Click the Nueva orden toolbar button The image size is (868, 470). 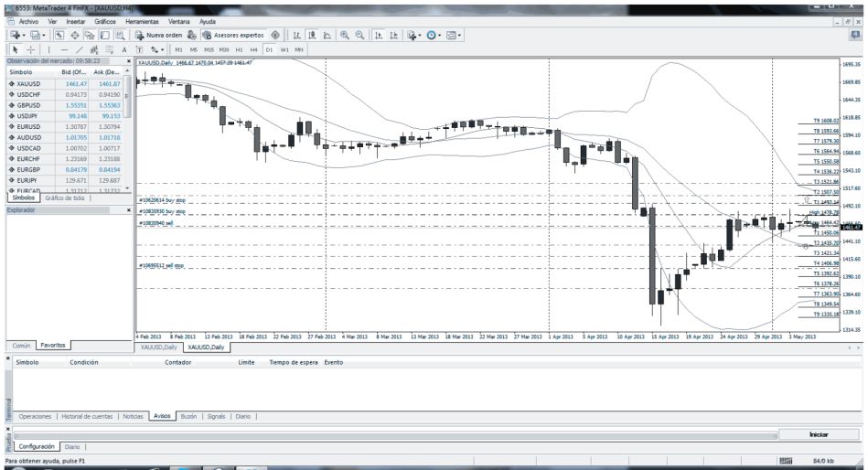(x=159, y=34)
